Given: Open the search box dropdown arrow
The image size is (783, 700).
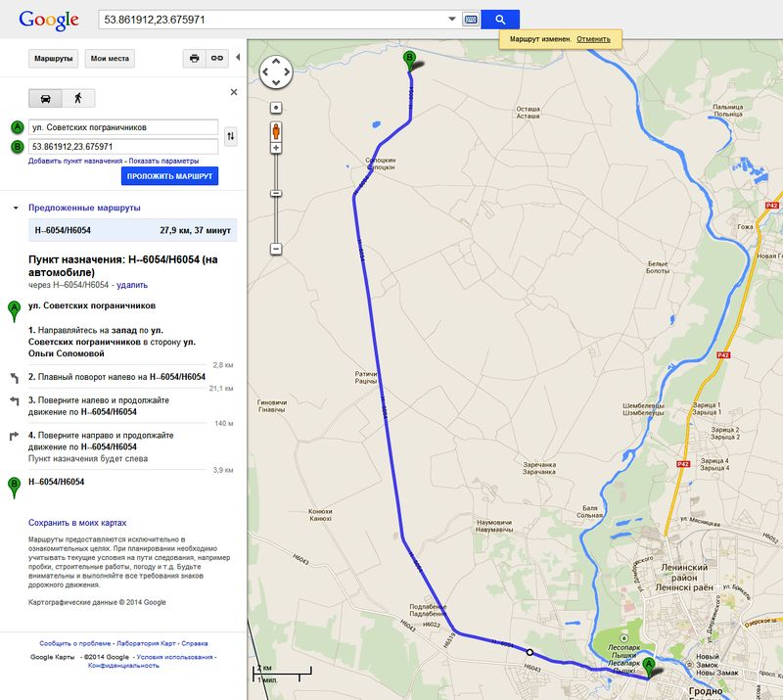Looking at the screenshot, I should coord(451,20).
